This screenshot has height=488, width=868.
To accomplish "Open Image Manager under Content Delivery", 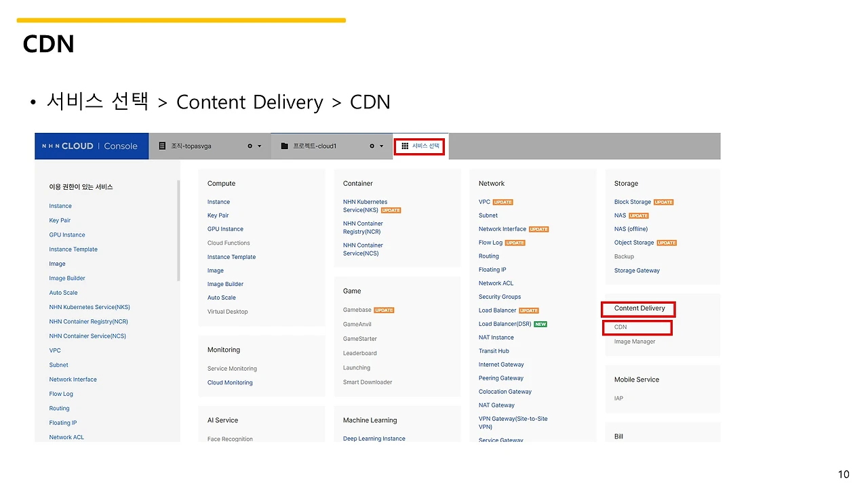I will pos(635,342).
